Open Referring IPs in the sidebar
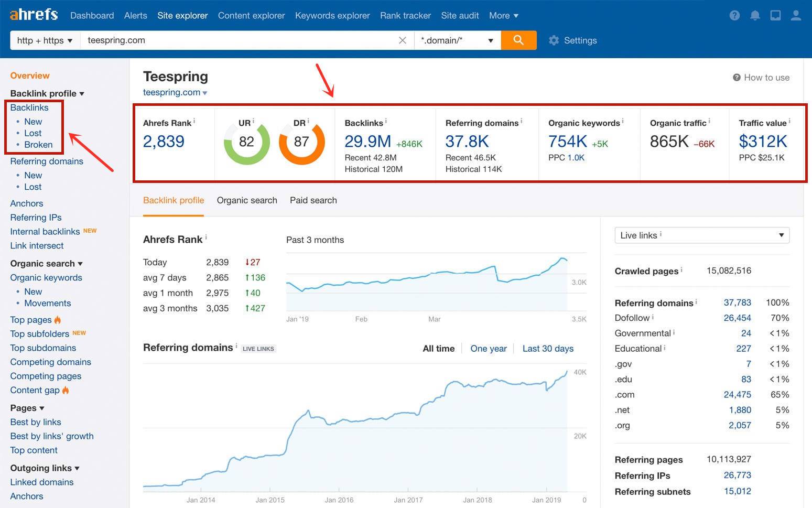This screenshot has width=812, height=508. (x=36, y=218)
